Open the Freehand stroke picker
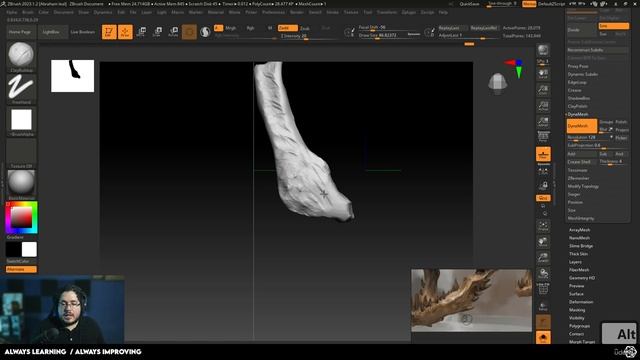Viewport: 640px width, 360px height. pos(21,89)
